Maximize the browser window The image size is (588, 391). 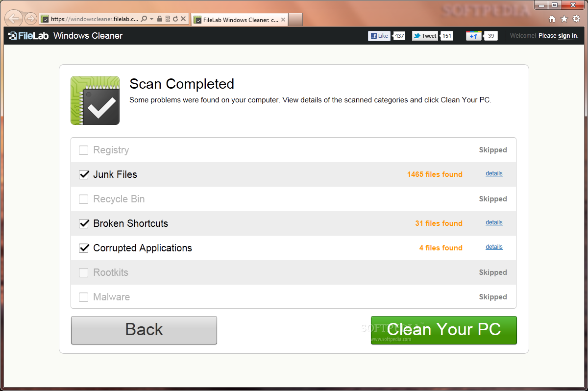(x=554, y=5)
